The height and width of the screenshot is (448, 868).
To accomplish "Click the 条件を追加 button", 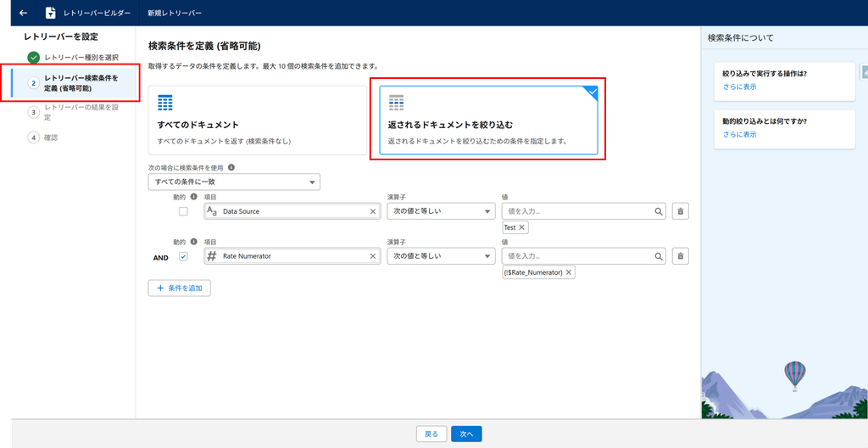I will (x=180, y=288).
